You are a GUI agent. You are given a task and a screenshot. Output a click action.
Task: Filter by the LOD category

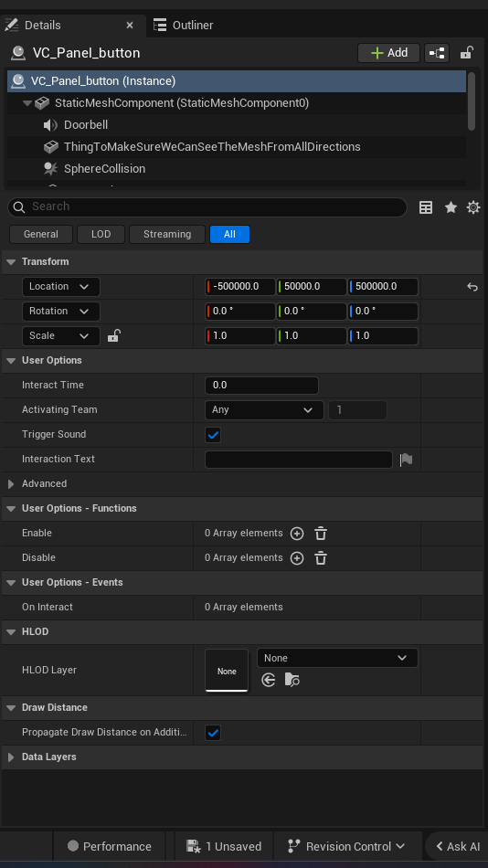[x=101, y=234]
